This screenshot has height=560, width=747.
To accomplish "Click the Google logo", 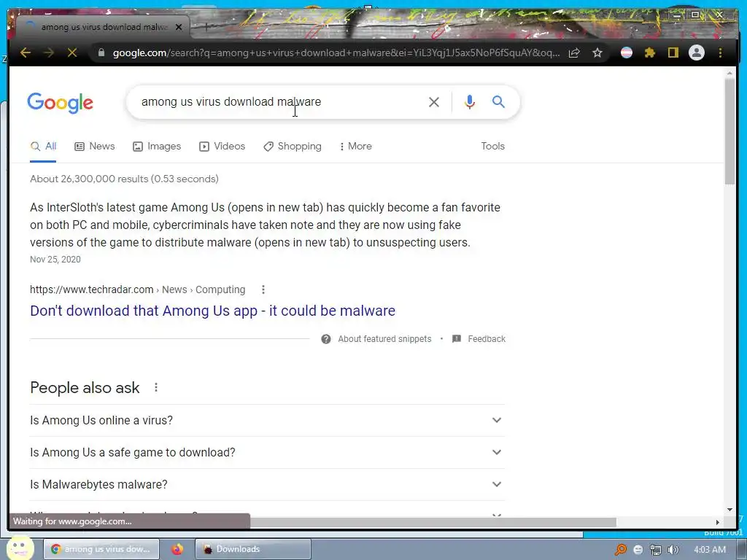I will pyautogui.click(x=60, y=103).
